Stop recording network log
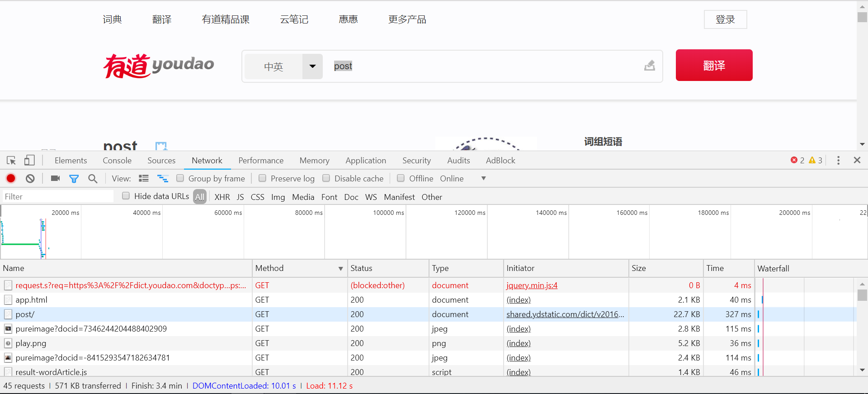This screenshot has width=868, height=394. pos(11,179)
